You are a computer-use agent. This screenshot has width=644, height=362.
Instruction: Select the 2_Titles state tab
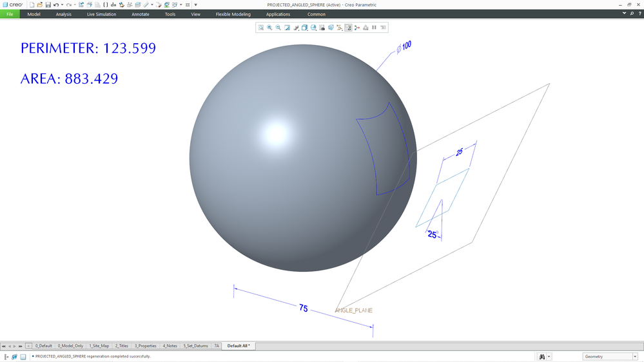click(x=122, y=346)
